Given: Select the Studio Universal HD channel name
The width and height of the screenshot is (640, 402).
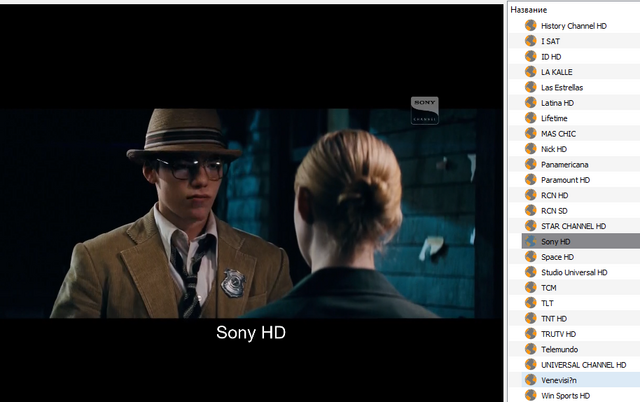Looking at the screenshot, I should (x=574, y=272).
